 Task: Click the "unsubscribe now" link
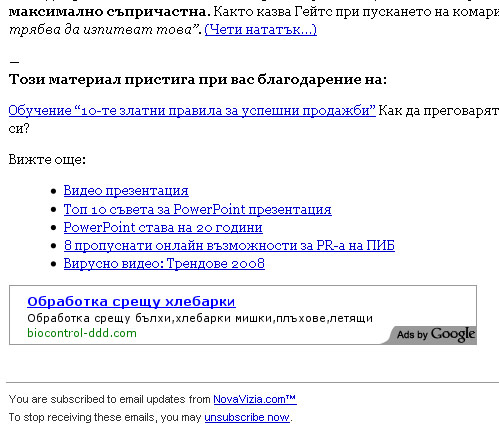point(247,417)
